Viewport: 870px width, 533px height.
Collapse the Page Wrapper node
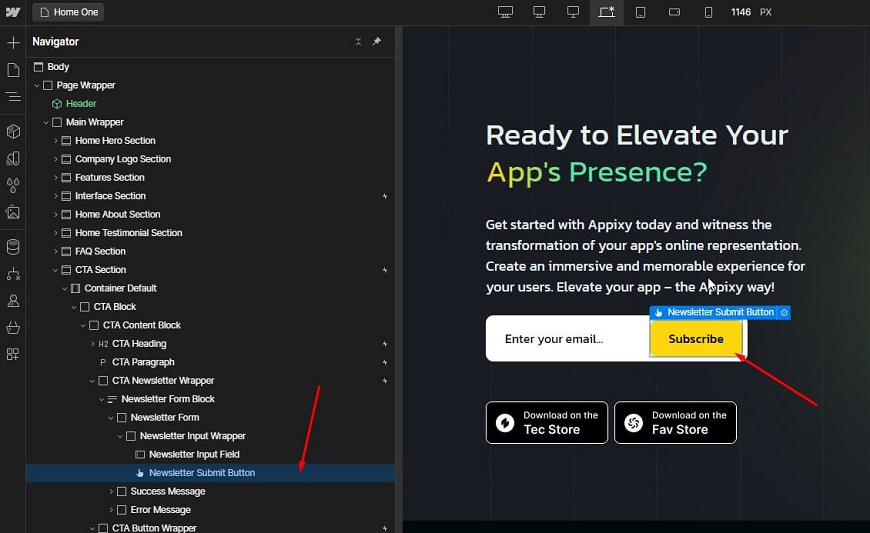coord(37,85)
